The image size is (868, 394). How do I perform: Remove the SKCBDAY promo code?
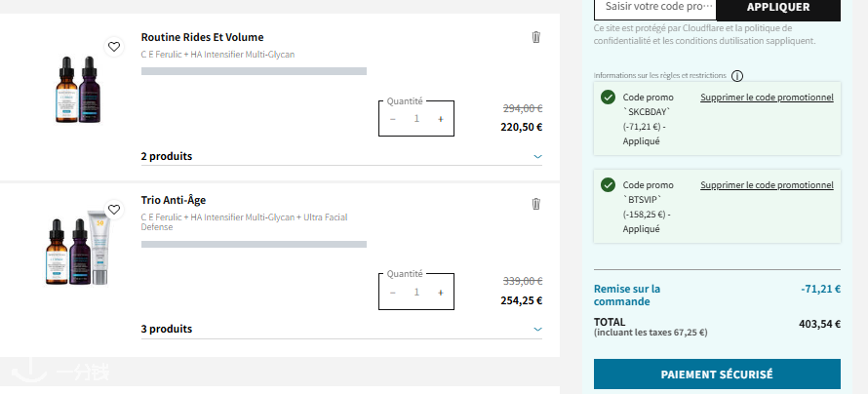click(767, 98)
